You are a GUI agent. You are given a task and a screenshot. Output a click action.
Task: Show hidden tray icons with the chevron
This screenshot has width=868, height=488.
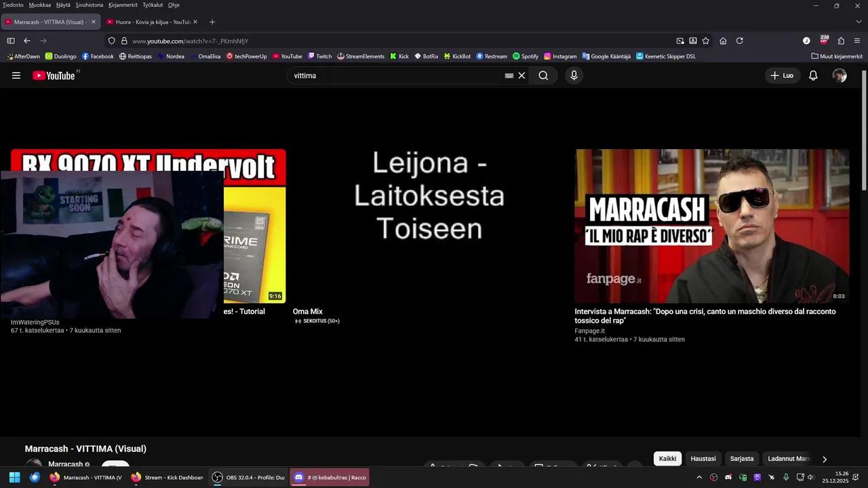[x=699, y=477]
